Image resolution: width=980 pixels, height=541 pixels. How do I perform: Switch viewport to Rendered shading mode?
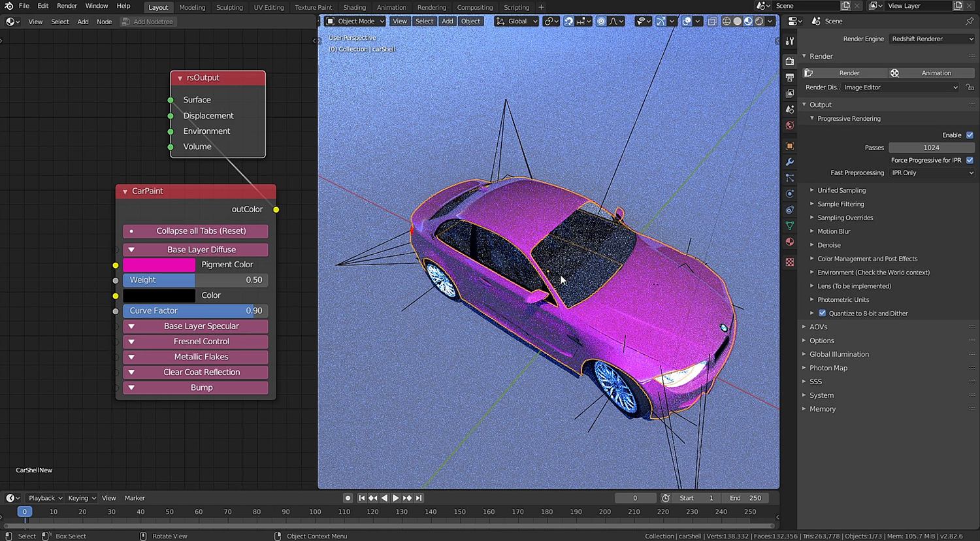tap(759, 20)
